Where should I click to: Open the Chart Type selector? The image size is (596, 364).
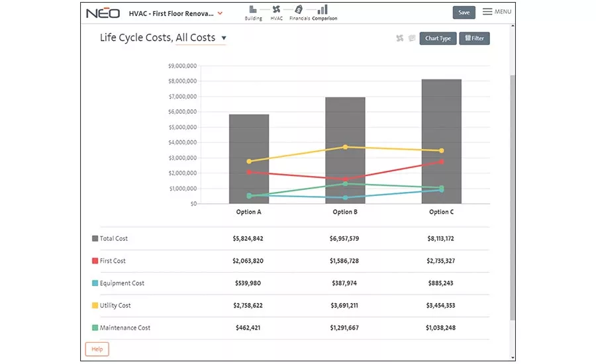pos(438,38)
